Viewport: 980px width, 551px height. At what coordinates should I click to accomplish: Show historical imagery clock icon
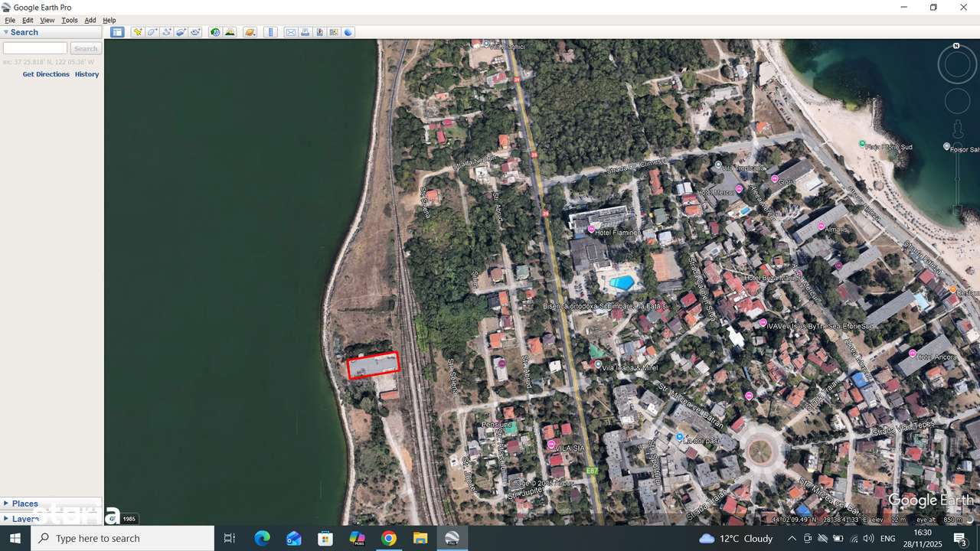tap(215, 32)
